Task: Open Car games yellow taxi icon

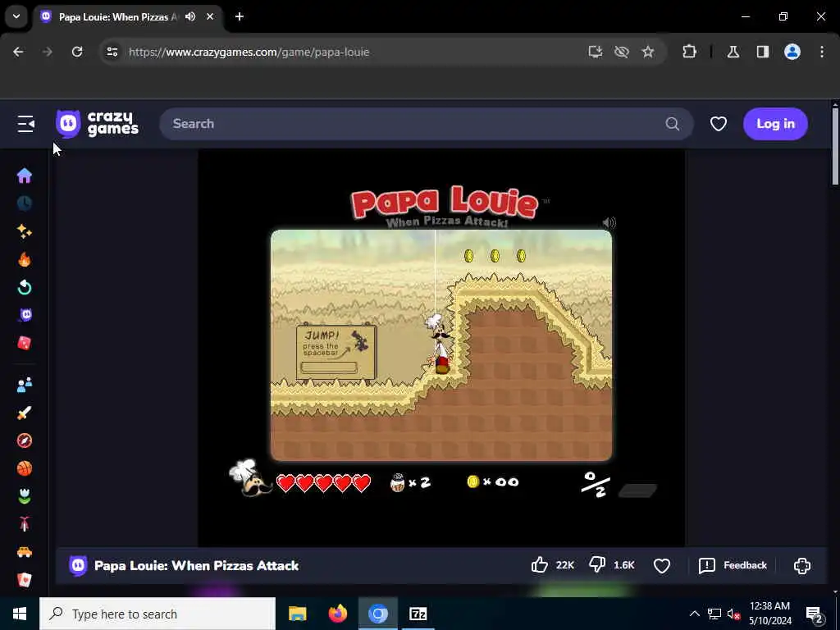Action: click(x=24, y=552)
